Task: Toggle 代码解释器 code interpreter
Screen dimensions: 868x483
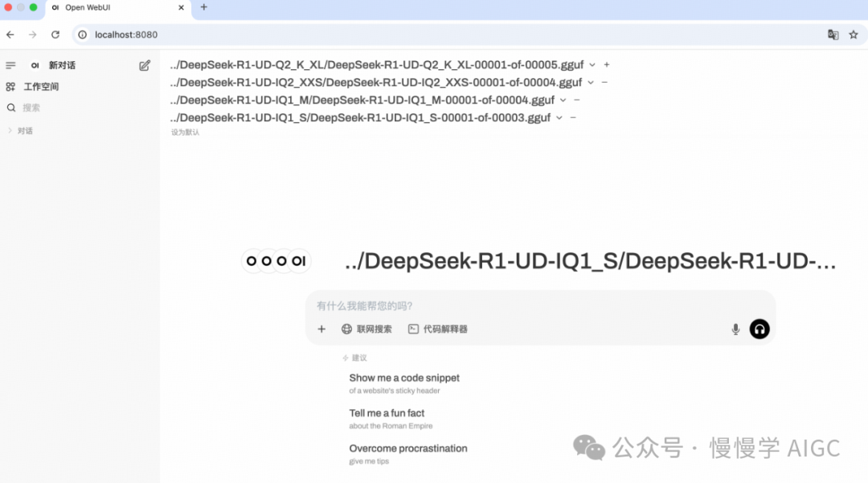Action: tap(438, 330)
